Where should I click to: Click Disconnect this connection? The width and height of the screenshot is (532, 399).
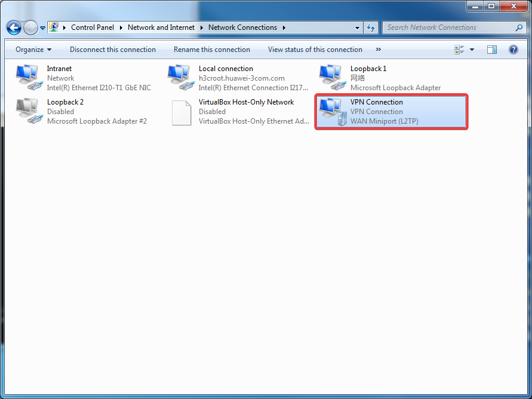[x=113, y=50]
